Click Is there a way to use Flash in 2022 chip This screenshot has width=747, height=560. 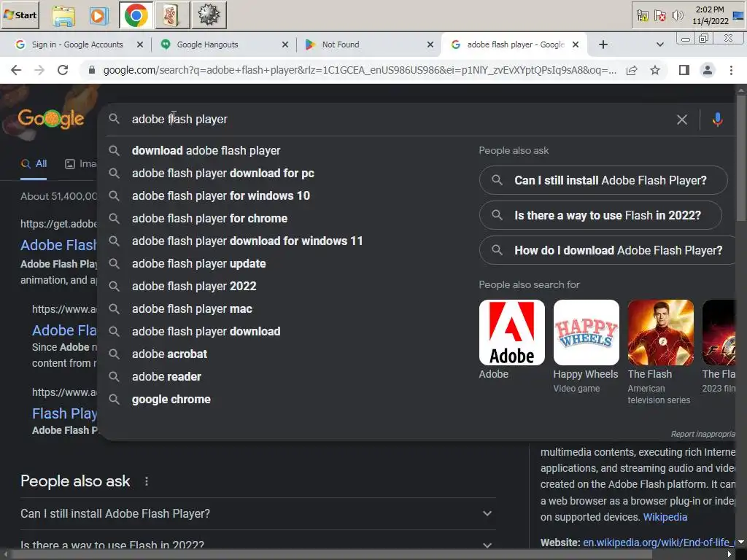(600, 215)
